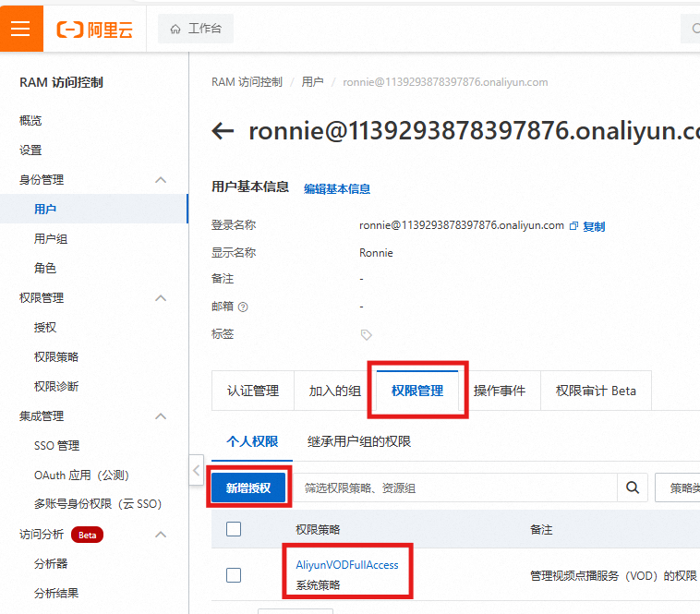Focus the policy filter search field
This screenshot has height=614, width=700.
point(455,488)
